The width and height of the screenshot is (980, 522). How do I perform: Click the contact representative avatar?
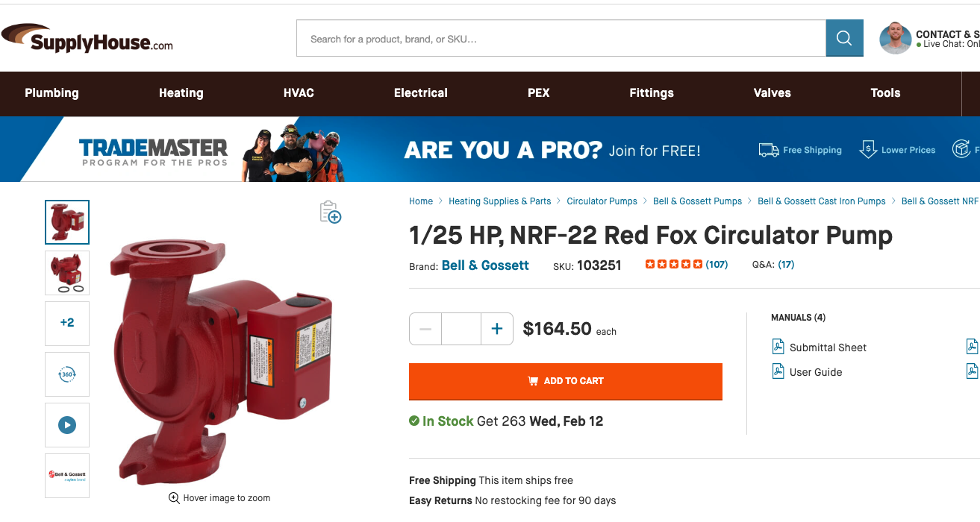896,38
